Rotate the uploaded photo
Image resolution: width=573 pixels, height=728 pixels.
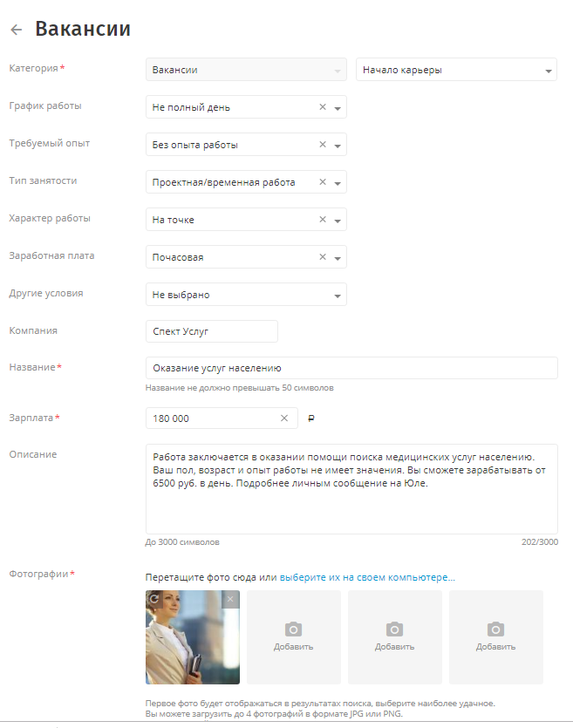[154, 599]
